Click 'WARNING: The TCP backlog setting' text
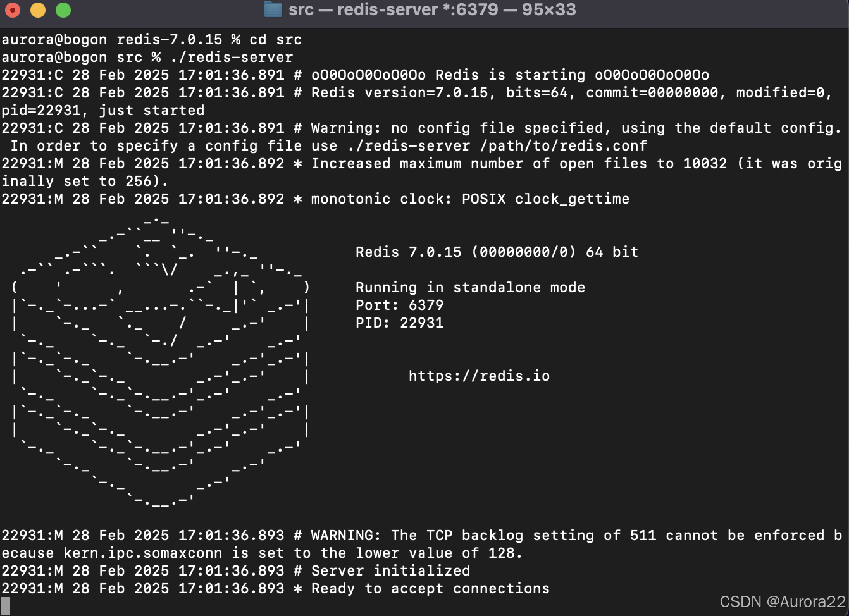The height and width of the screenshot is (616, 849). click(452, 535)
